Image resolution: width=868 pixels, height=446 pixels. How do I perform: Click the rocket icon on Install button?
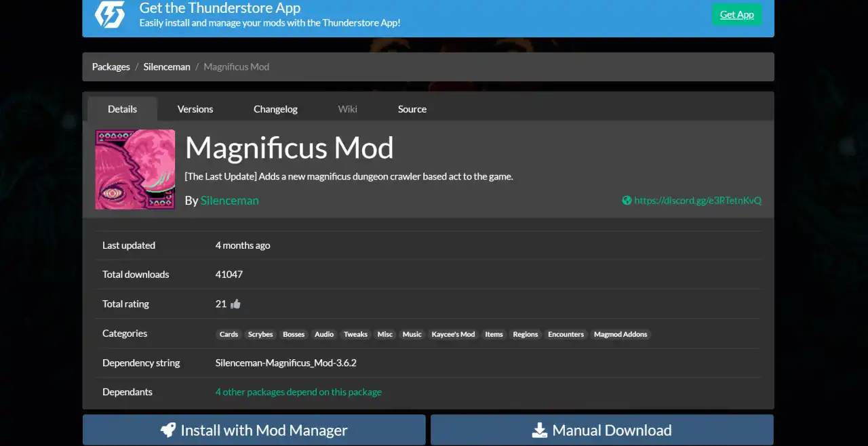(167, 430)
